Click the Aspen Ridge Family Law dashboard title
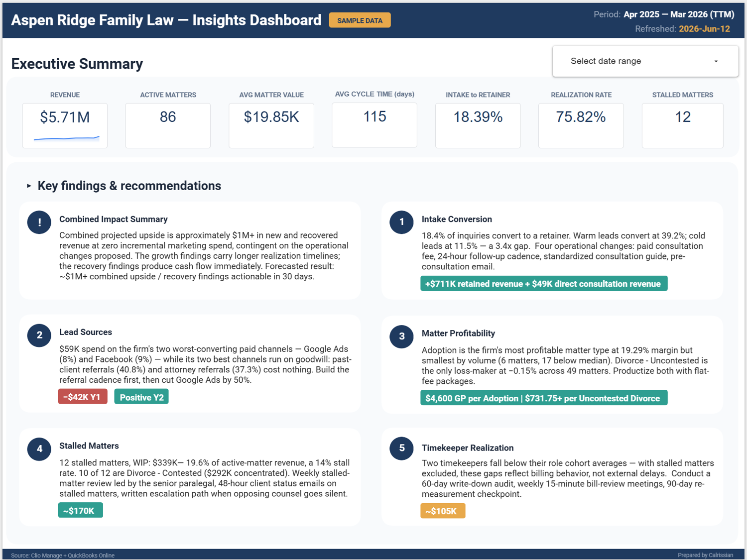This screenshot has width=747, height=560. (x=166, y=20)
